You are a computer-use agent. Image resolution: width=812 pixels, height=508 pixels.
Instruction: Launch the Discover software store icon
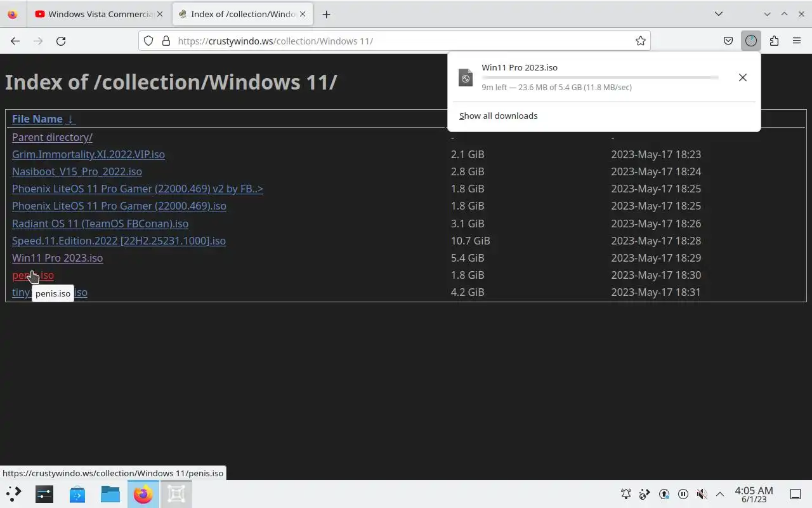[77, 493]
